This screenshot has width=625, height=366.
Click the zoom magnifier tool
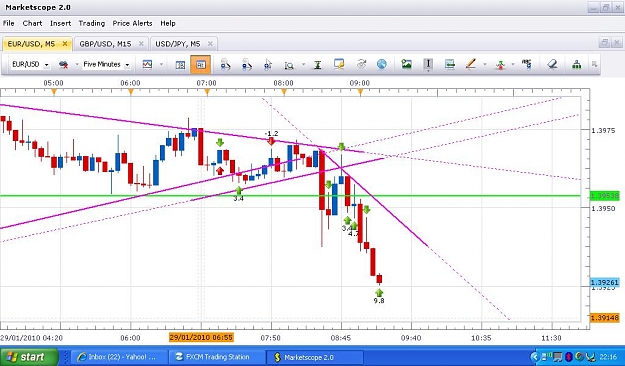[289, 65]
